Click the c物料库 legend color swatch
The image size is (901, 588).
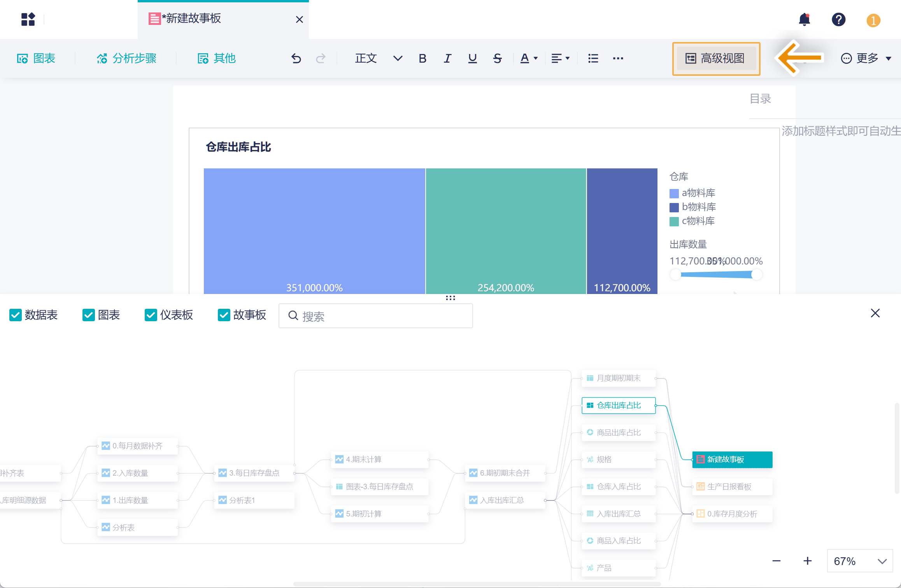674,221
